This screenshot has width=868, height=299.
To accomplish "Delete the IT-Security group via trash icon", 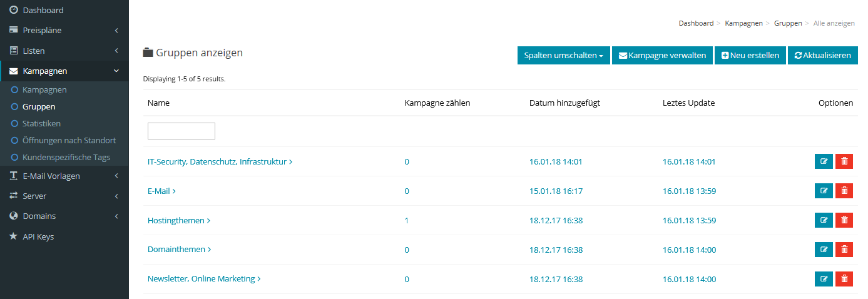I will [x=844, y=161].
